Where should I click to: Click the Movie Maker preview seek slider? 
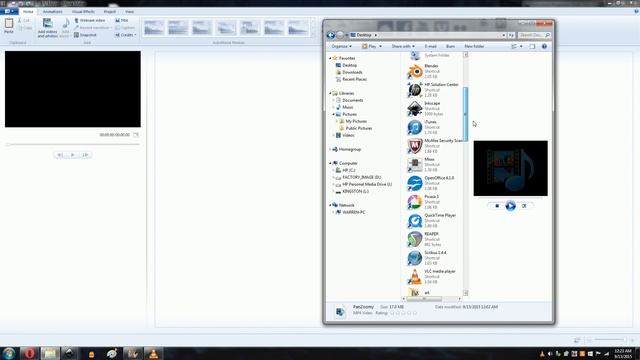tap(73, 144)
